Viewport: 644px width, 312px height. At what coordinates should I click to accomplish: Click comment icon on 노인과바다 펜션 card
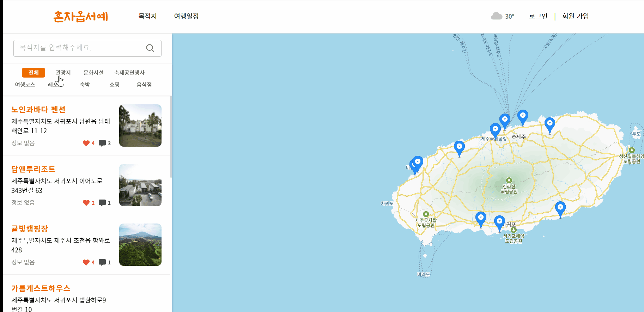(x=102, y=143)
